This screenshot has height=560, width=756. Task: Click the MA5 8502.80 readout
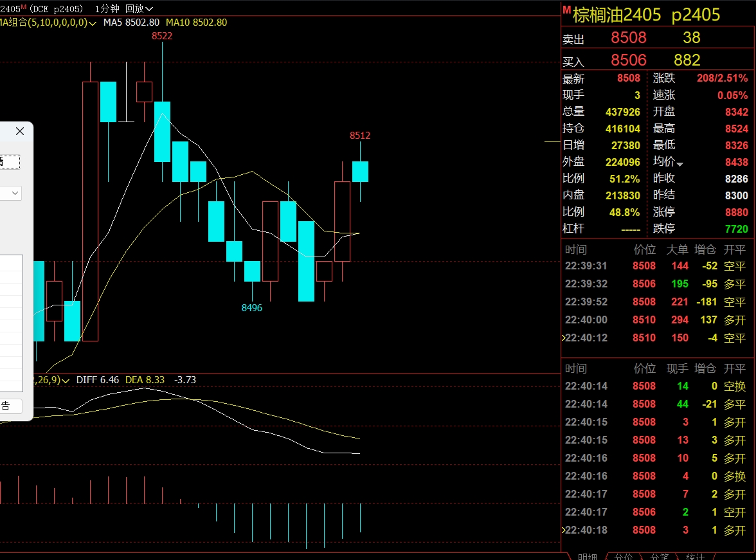coord(131,23)
